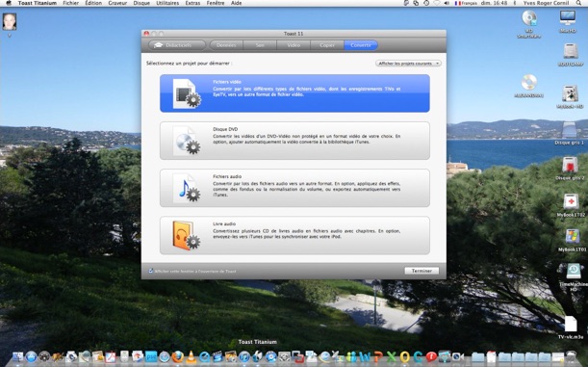This screenshot has height=367, width=588.
Task: Click the Livre audio orange book icon
Action: pos(187,235)
